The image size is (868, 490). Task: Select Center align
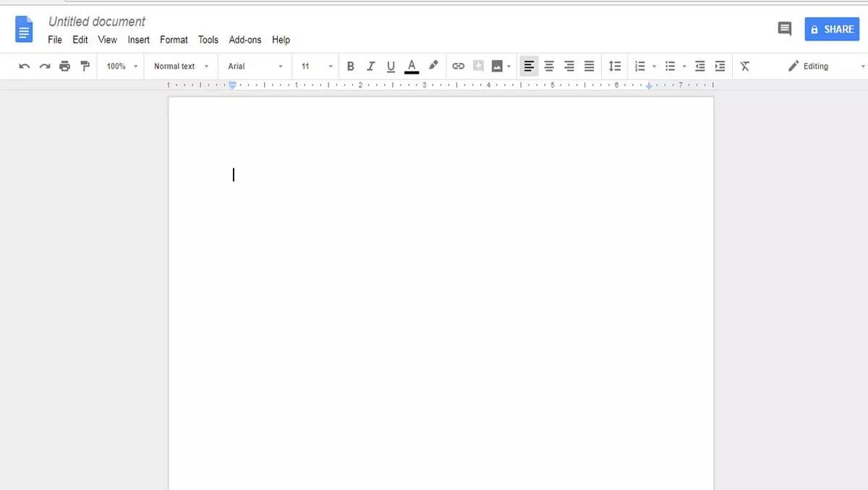coord(549,66)
